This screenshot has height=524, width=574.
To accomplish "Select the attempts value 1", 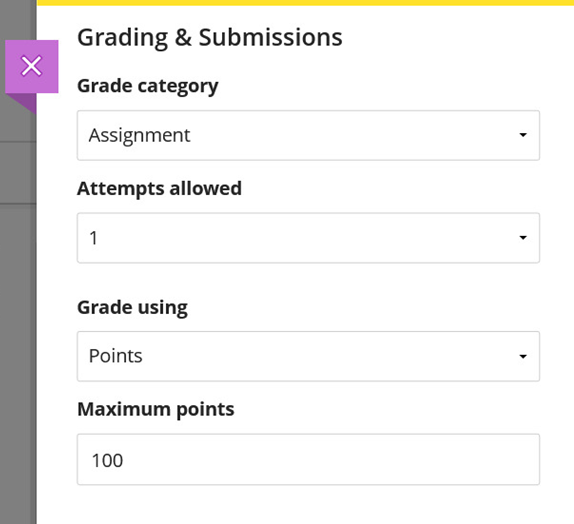I will [94, 238].
